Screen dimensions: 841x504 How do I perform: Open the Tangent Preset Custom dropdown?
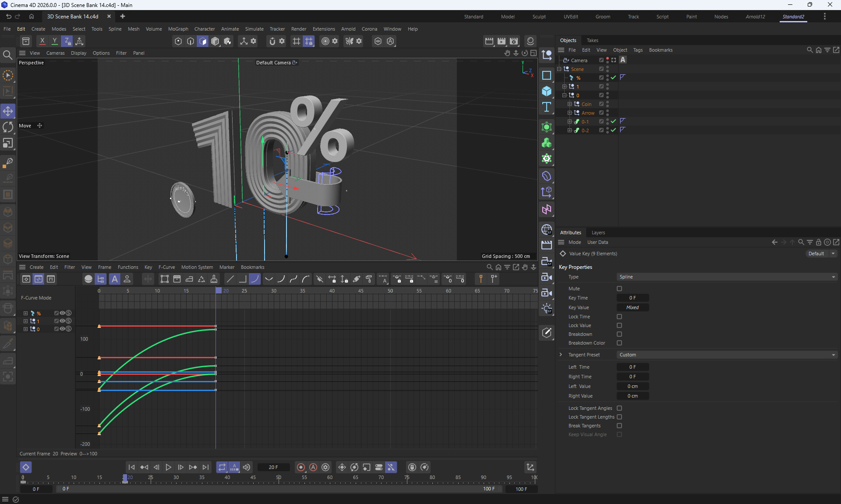[x=727, y=355]
